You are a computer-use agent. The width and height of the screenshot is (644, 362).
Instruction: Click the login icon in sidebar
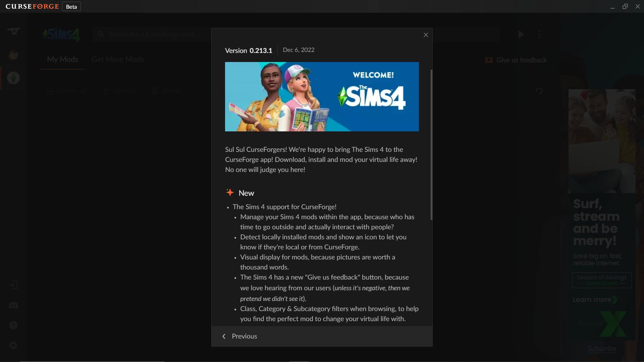[x=13, y=285]
